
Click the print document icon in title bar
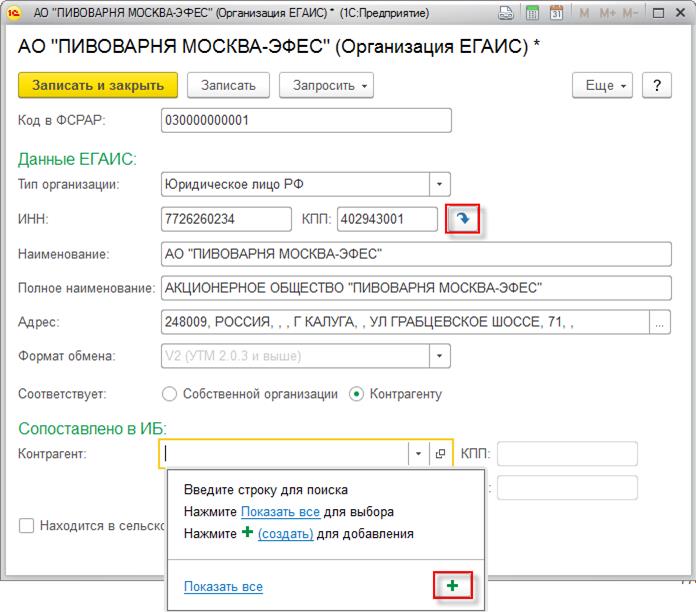coord(506,13)
